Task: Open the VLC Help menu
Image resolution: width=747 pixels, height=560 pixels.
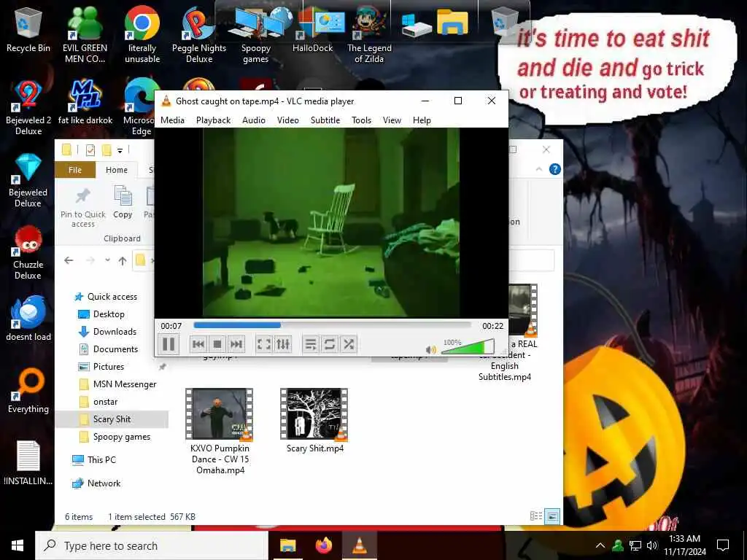Action: click(x=422, y=120)
